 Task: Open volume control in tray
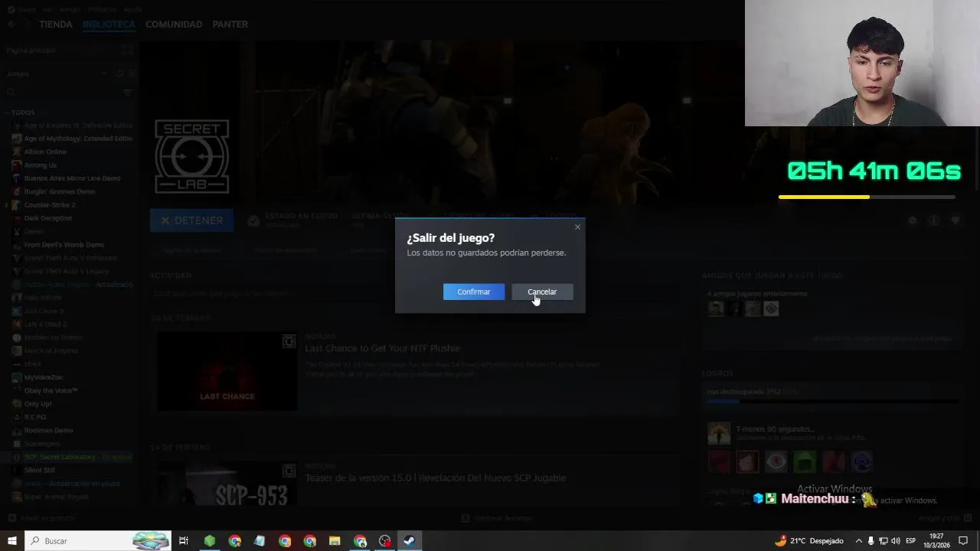tap(895, 541)
